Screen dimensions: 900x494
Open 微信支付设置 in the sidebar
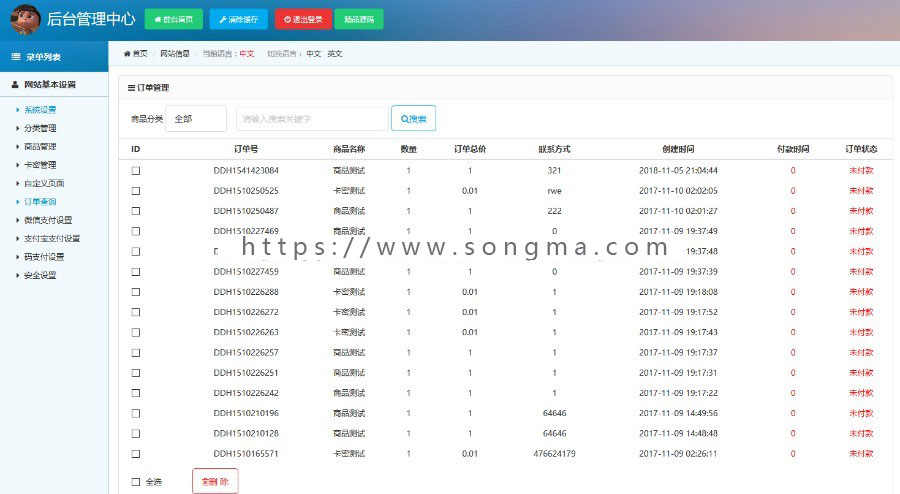coord(48,220)
